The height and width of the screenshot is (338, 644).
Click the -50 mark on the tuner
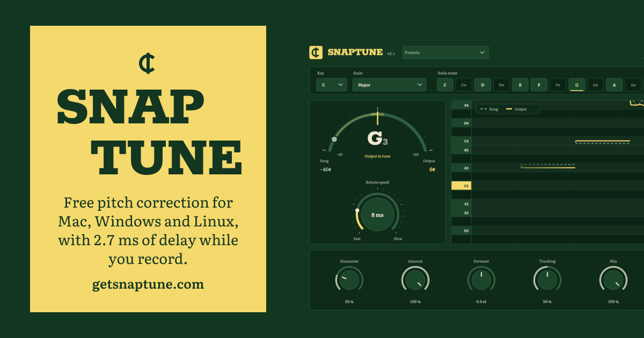click(x=340, y=155)
